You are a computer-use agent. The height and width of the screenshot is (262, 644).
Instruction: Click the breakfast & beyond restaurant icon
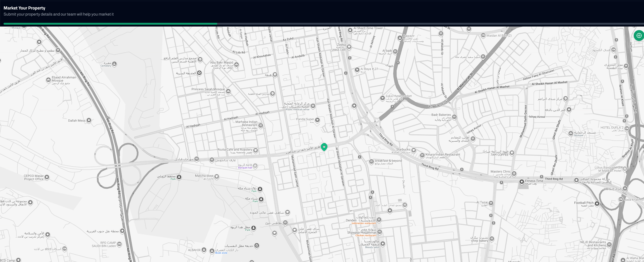372,162
